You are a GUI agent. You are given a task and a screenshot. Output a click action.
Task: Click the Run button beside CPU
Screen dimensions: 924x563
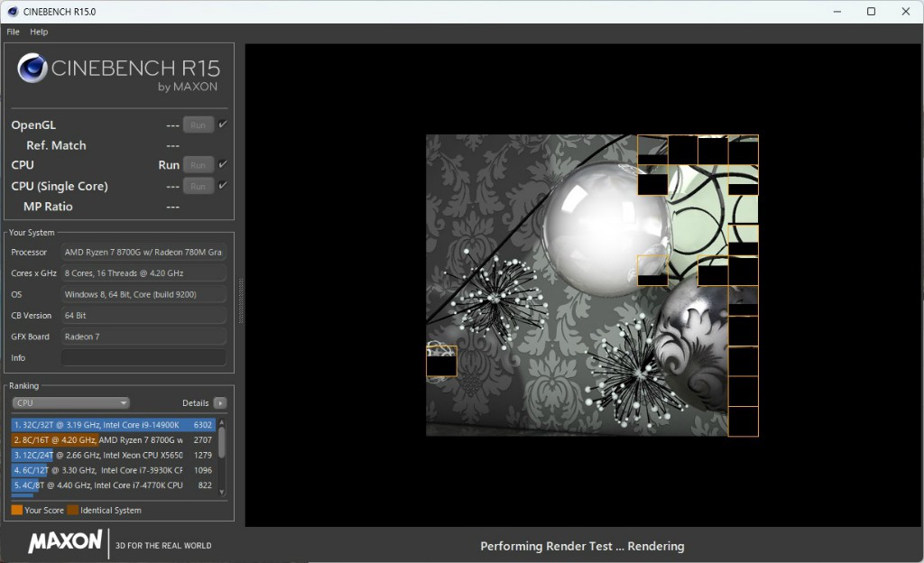199,165
